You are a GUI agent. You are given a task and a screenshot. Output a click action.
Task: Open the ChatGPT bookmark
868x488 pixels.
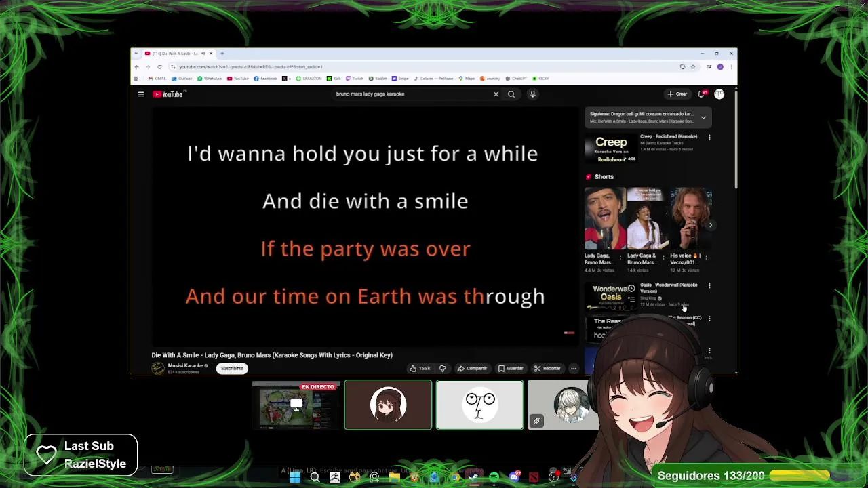[516, 79]
